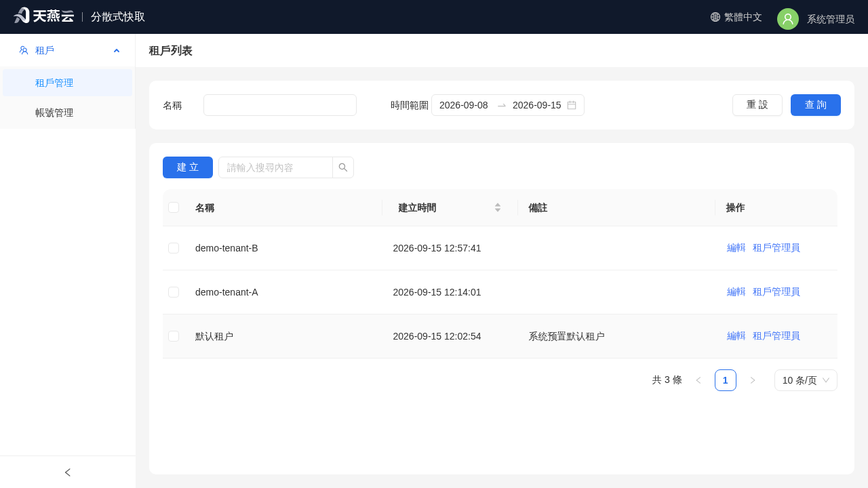868x488 pixels.
Task: Click the globe language icon
Action: [715, 17]
